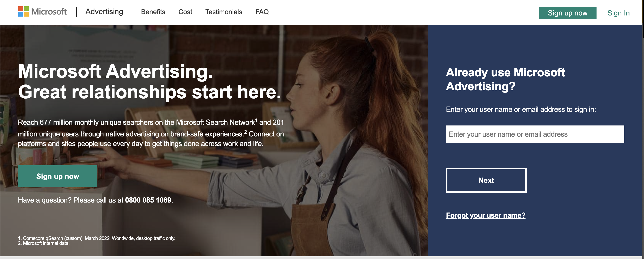
Task: Select the Cost navigation item
Action: pyautogui.click(x=185, y=12)
